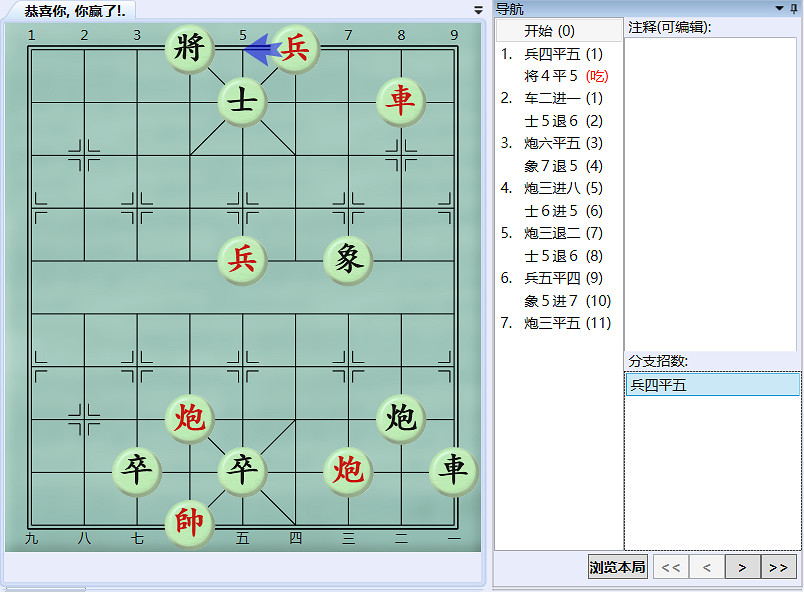Screen dimensions: 804x592
Task: Select the red cannon 炮 left of center
Action: pyautogui.click(x=190, y=417)
